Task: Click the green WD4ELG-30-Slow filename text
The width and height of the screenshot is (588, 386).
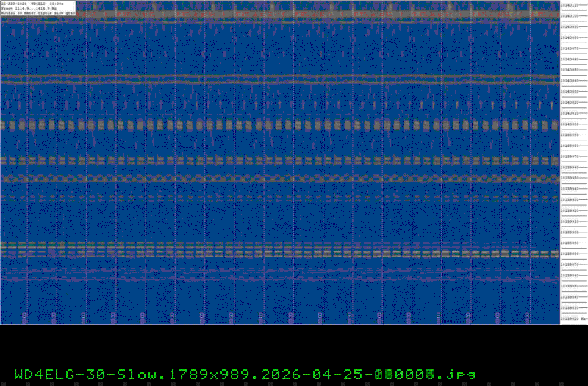Action: point(245,374)
